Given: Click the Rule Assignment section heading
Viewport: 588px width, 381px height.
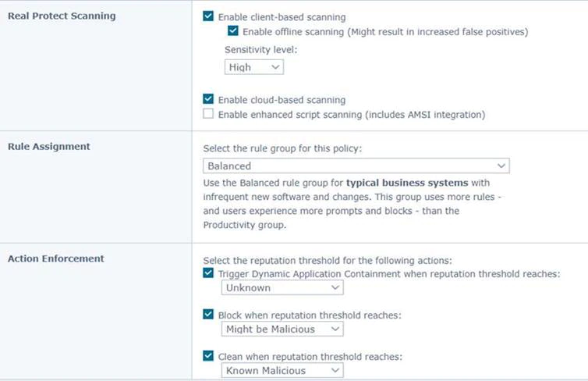Looking at the screenshot, I should 49,147.
